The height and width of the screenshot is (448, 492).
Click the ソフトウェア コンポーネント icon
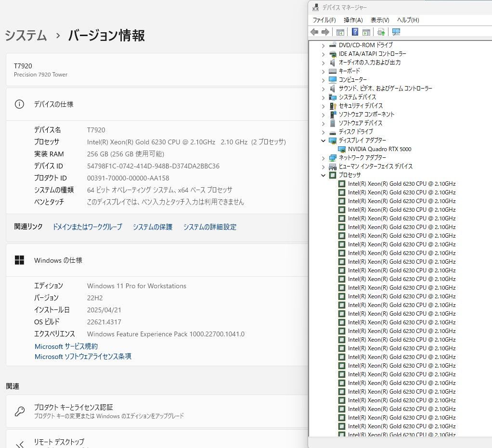click(x=333, y=115)
